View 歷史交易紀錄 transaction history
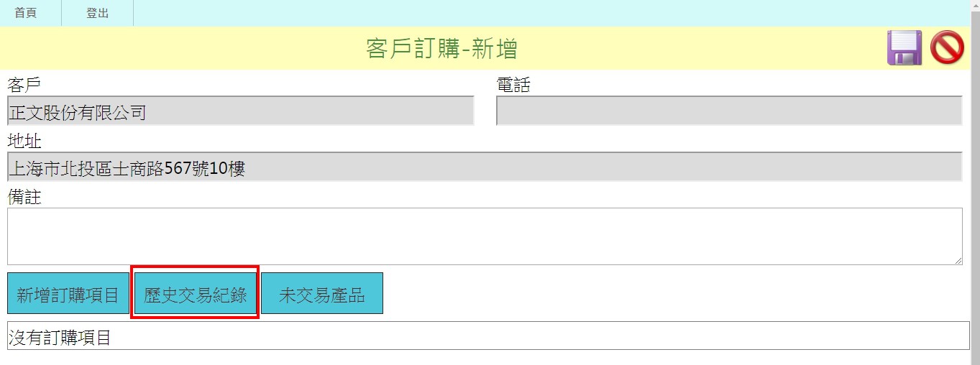Screen dimensions: 980x365 [x=195, y=293]
